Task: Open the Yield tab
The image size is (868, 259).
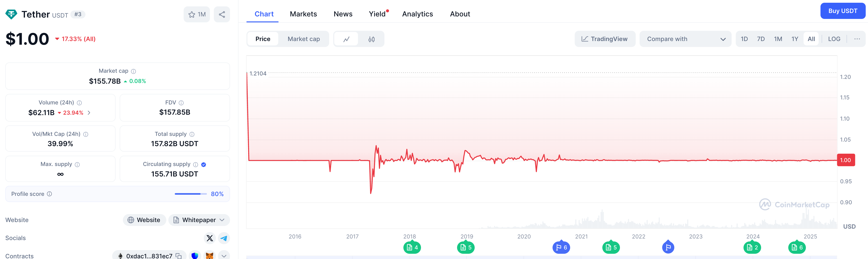Action: [377, 14]
